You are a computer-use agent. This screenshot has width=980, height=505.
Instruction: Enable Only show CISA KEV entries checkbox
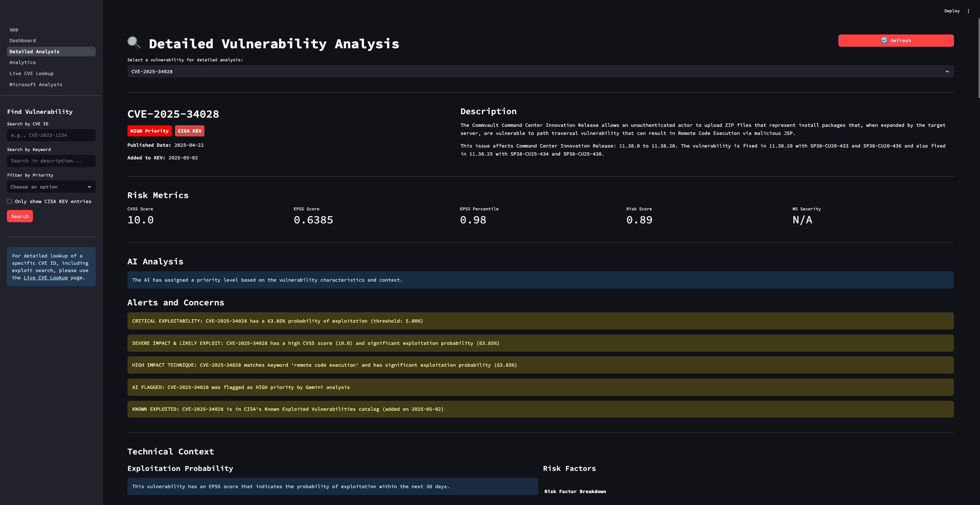(10, 202)
